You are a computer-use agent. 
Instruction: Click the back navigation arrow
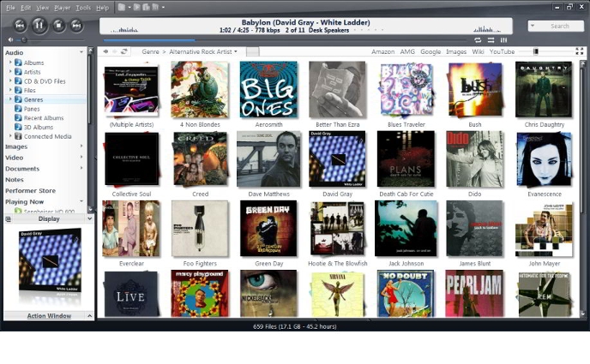(x=105, y=51)
